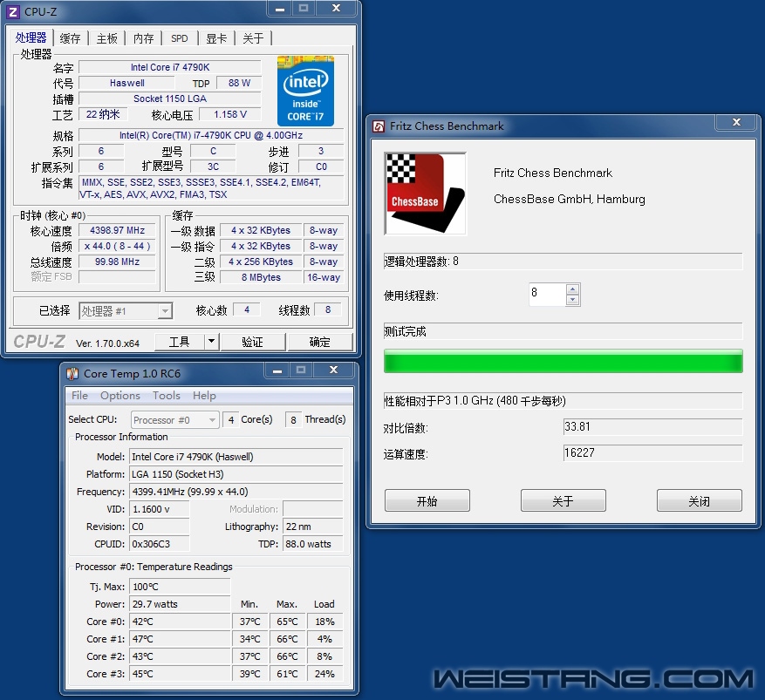Click the Power value 29.7 watts
This screenshot has height=700, width=765.
pos(180,604)
